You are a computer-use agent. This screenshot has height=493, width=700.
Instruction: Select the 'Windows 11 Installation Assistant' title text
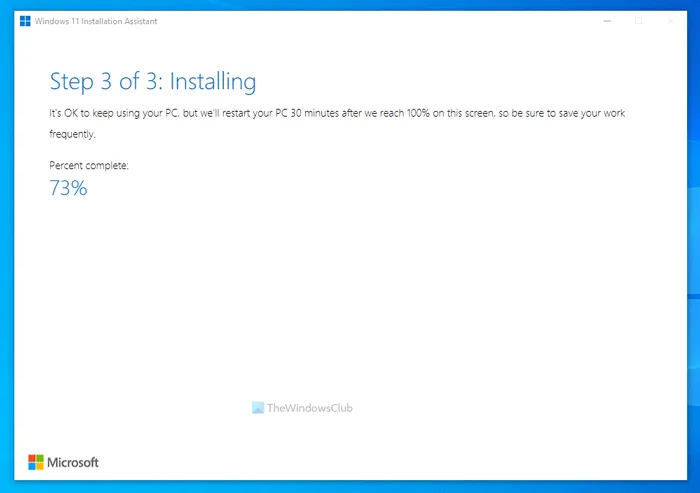click(95, 21)
